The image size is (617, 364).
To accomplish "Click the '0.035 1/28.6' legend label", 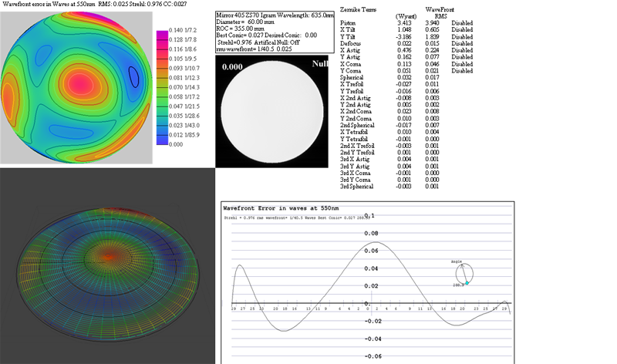I will pos(184,116).
